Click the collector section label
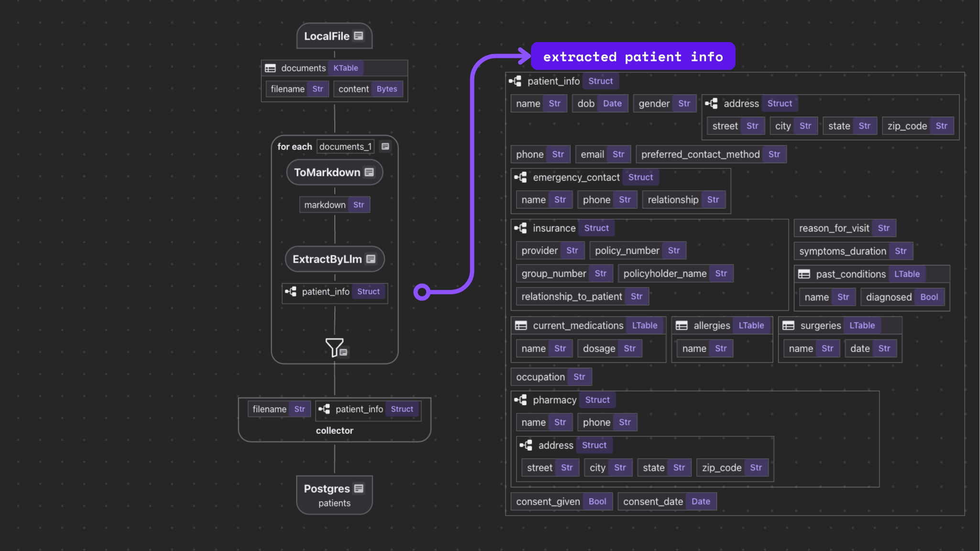980x551 pixels. click(x=334, y=430)
